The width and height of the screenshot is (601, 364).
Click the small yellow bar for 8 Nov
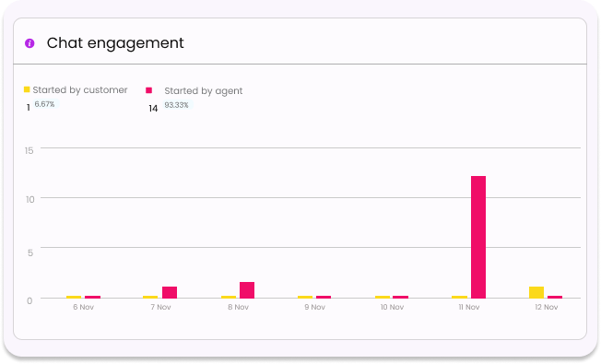[229, 297]
